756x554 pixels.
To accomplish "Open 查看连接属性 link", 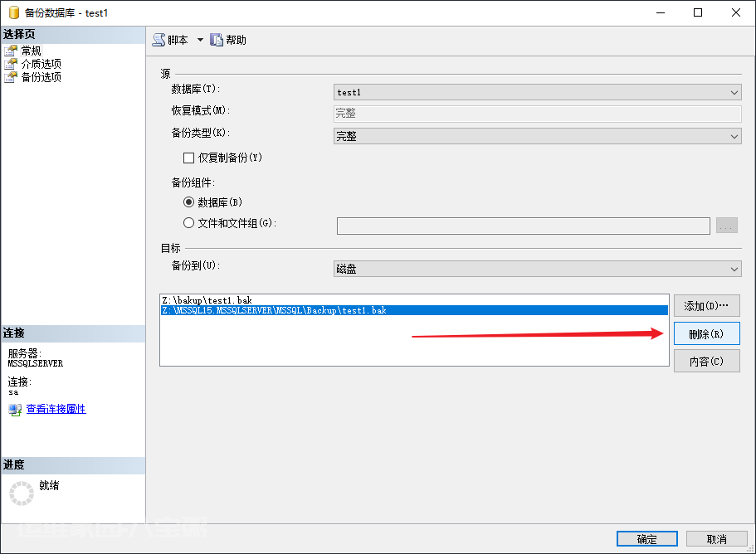I will coord(56,409).
